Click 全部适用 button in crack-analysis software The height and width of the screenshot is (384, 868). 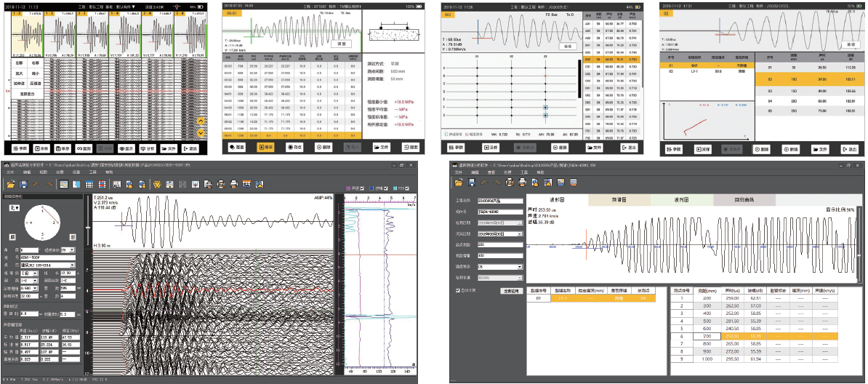click(510, 290)
